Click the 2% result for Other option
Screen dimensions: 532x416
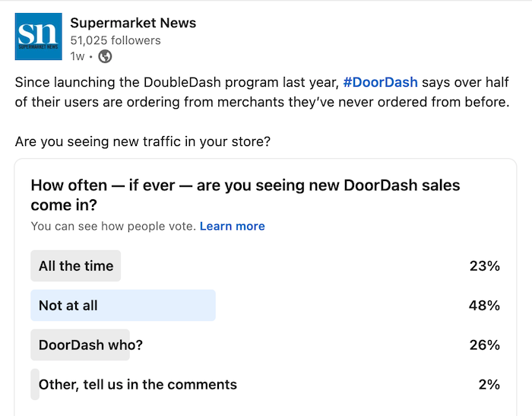489,384
